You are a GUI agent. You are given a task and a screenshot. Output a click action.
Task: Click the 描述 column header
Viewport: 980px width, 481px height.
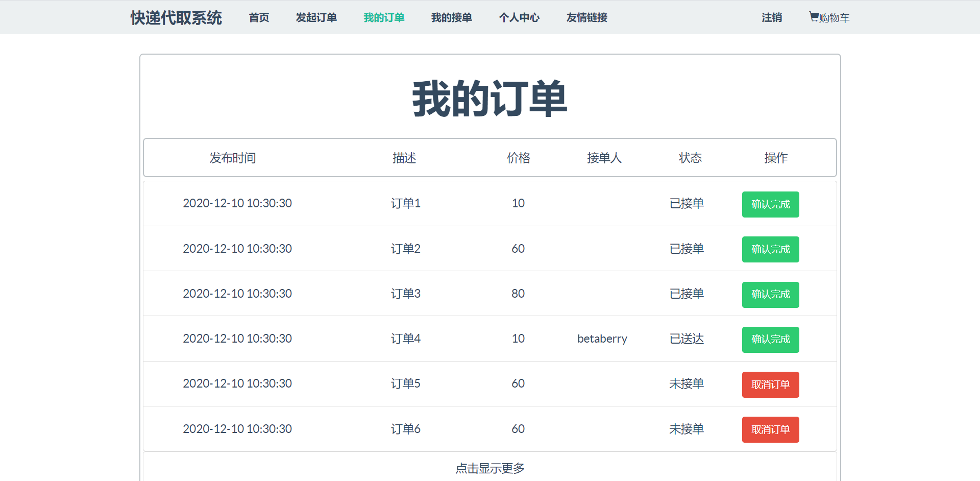tap(404, 158)
